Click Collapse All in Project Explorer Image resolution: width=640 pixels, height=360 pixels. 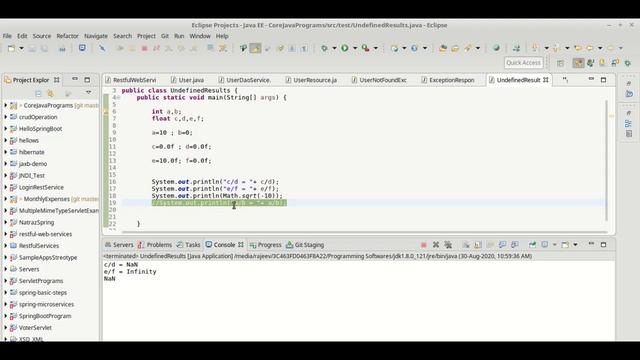click(x=38, y=93)
